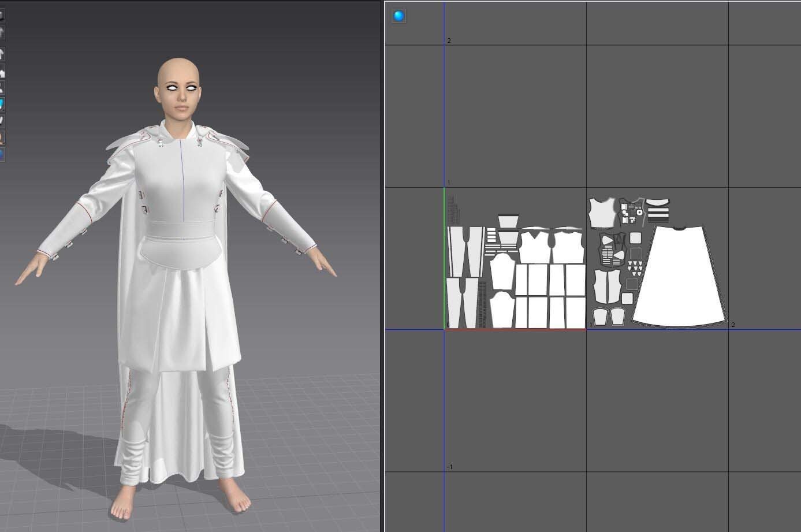Viewport: 801px width, 532px height.
Task: Click the left cuff pattern in second UV tile
Action: [599, 316]
